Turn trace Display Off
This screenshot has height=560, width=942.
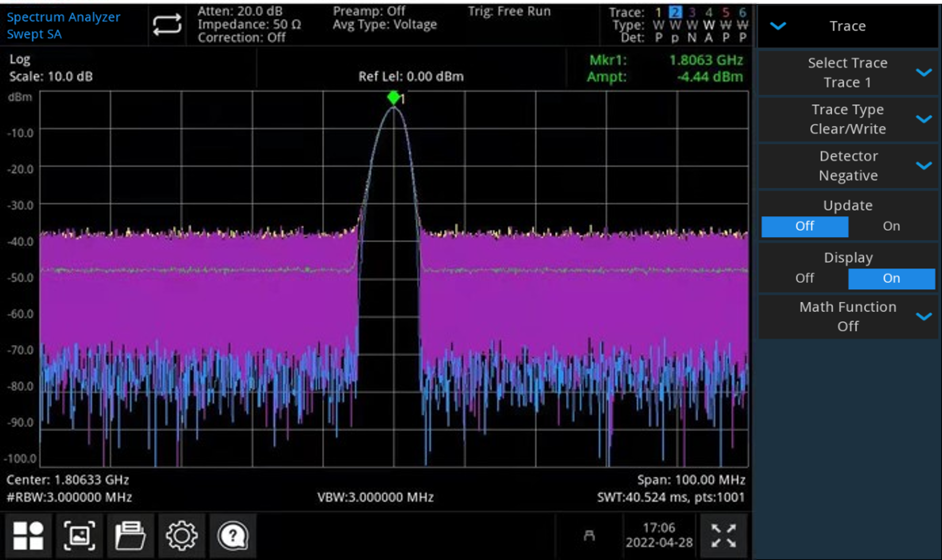coord(805,278)
